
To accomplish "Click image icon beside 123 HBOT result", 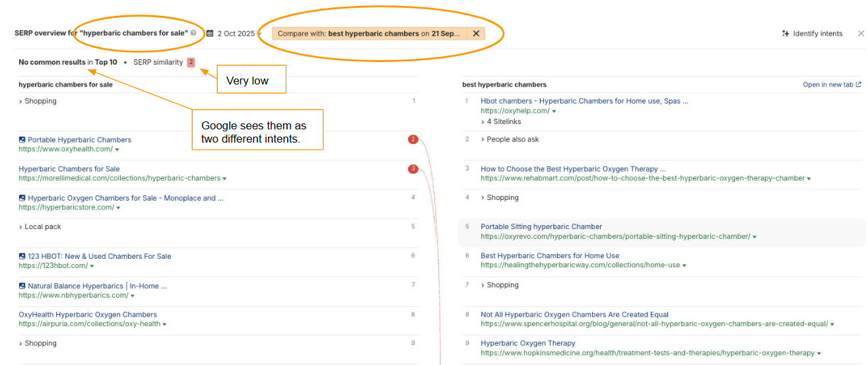I will (x=22, y=256).
